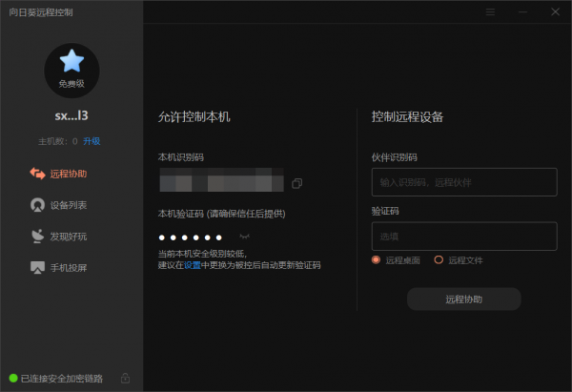Screen dimensions: 572x392
Task: Focus the 伙伴识别码 partner ID field
Action: [x=463, y=181]
